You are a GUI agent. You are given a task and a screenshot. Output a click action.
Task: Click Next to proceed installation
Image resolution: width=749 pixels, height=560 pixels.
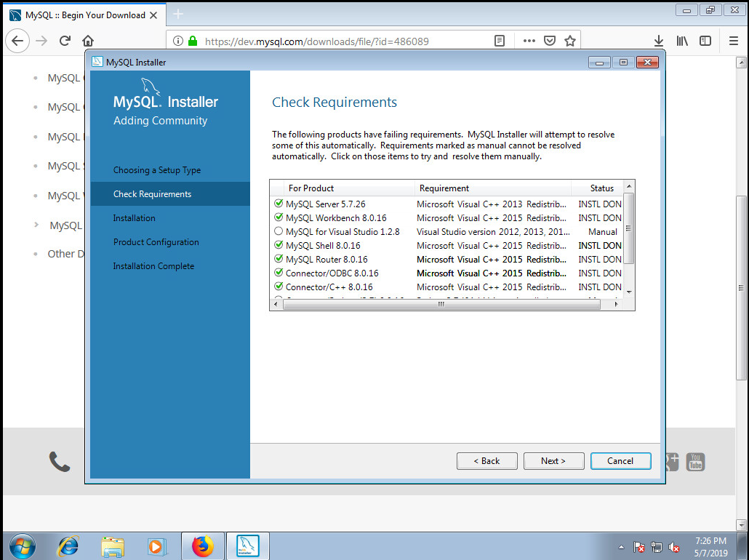(x=553, y=461)
